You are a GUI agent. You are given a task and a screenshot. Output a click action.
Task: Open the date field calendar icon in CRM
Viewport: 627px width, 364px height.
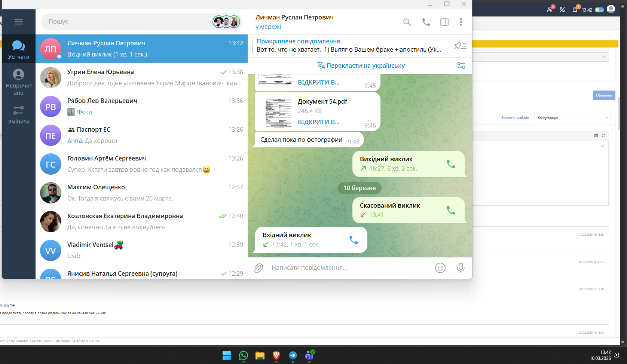pyautogui.click(x=604, y=57)
